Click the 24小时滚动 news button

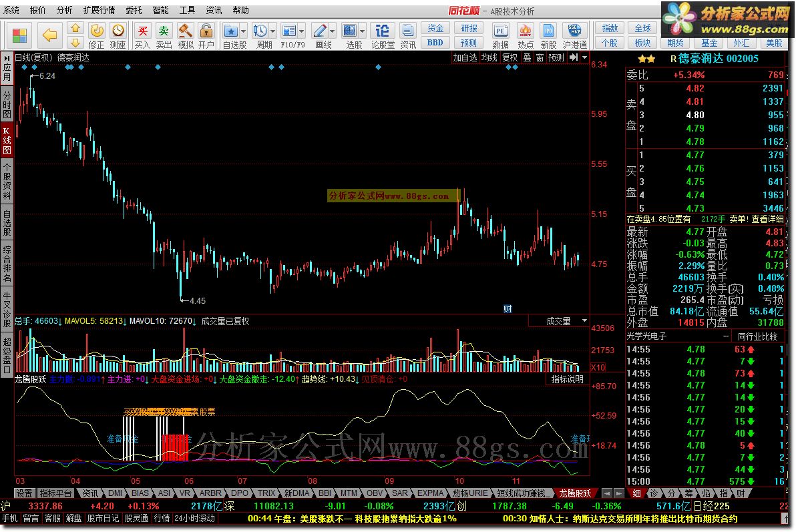[194, 518]
